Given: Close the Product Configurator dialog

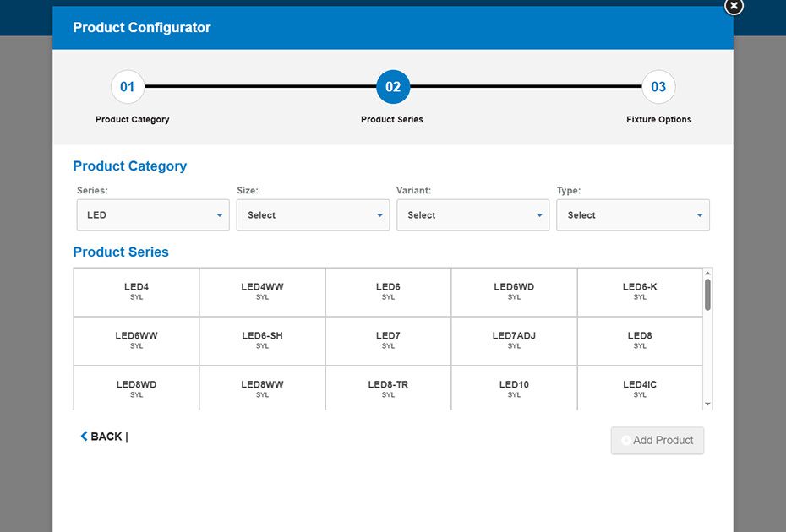Looking at the screenshot, I should click(734, 6).
